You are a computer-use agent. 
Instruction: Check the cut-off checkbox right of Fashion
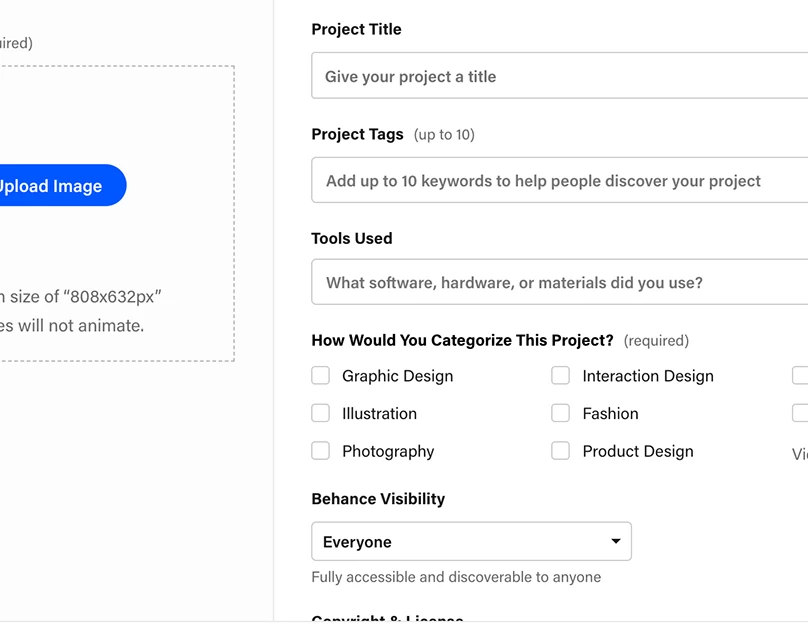(800, 413)
